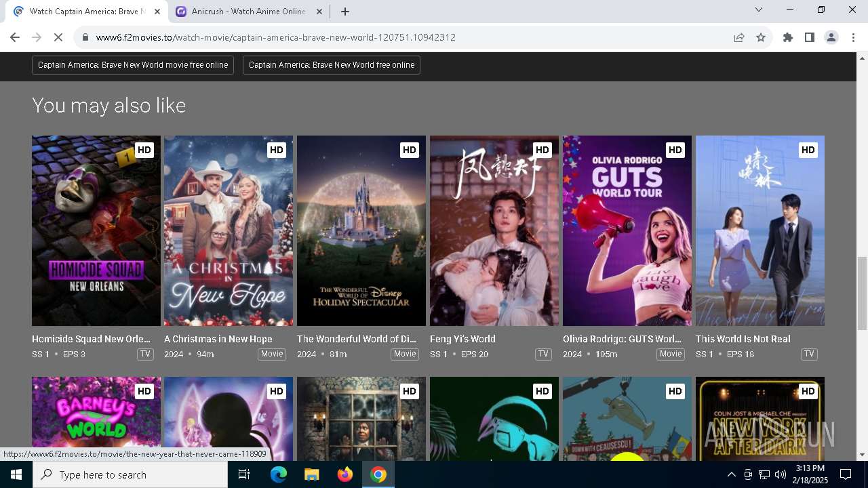The image size is (868, 488).
Task: Open Disney Holiday Spectacular poster
Action: coord(361,230)
